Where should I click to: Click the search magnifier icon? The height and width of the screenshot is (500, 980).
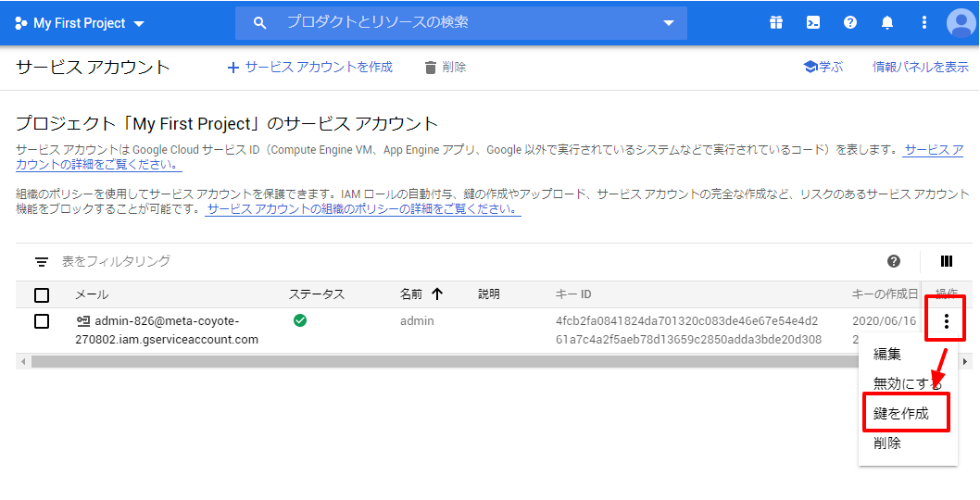[260, 23]
